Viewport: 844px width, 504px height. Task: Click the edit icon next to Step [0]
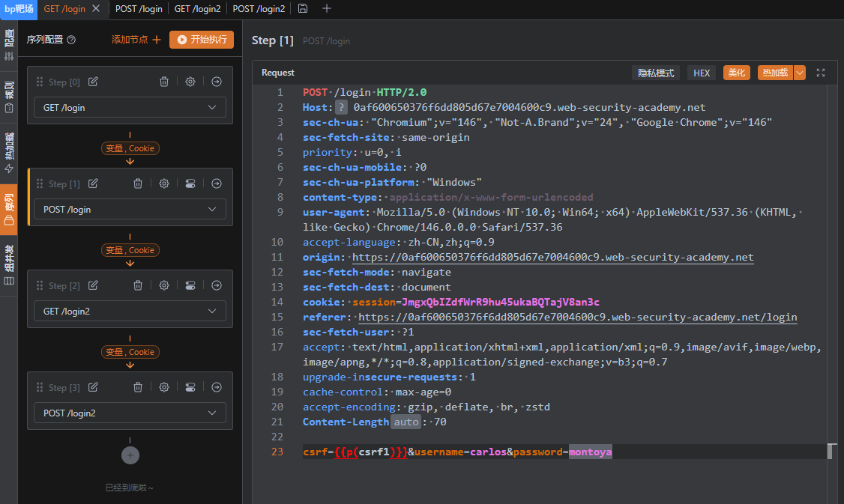click(93, 82)
